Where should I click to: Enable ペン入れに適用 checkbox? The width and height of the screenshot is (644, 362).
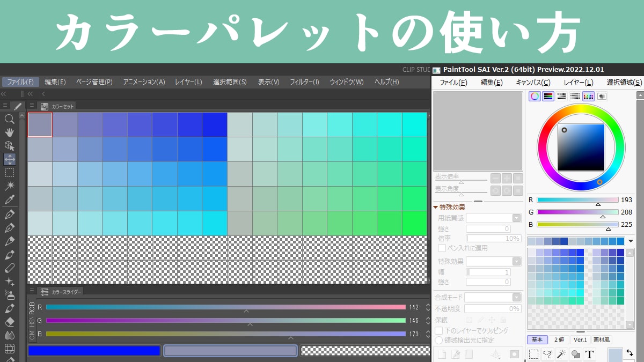pos(442,248)
